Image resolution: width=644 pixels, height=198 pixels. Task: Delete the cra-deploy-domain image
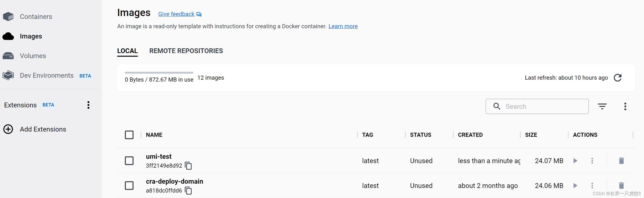pyautogui.click(x=621, y=186)
